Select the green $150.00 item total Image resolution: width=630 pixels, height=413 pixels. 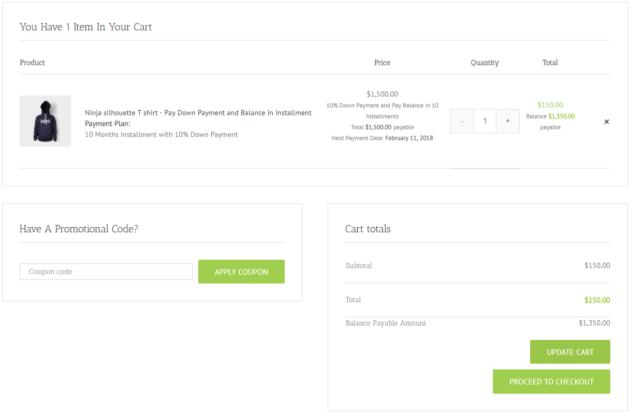[550, 105]
